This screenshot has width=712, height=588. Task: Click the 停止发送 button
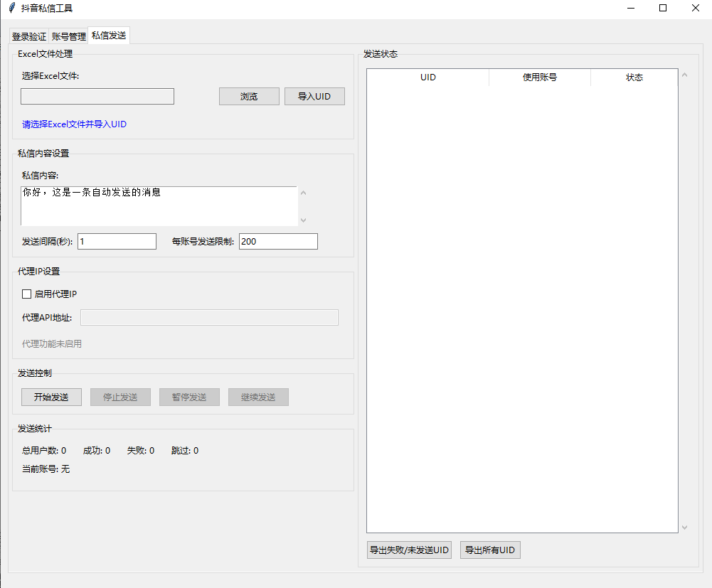[119, 397]
